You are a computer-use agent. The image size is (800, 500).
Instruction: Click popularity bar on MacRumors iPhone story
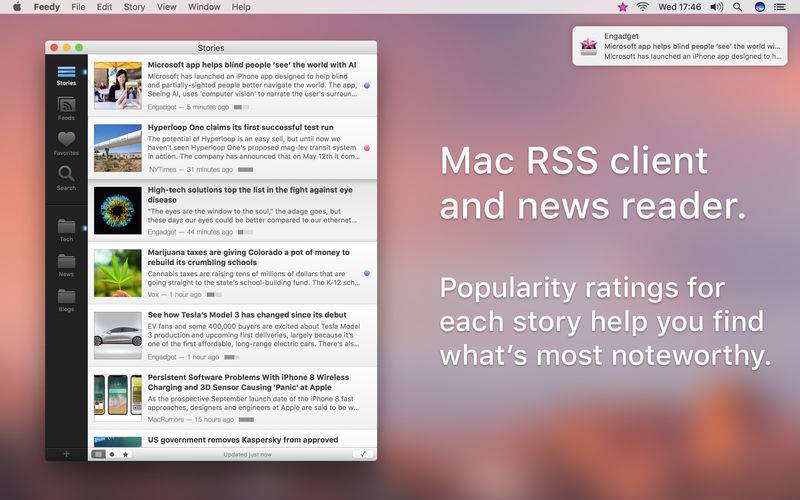(246, 420)
